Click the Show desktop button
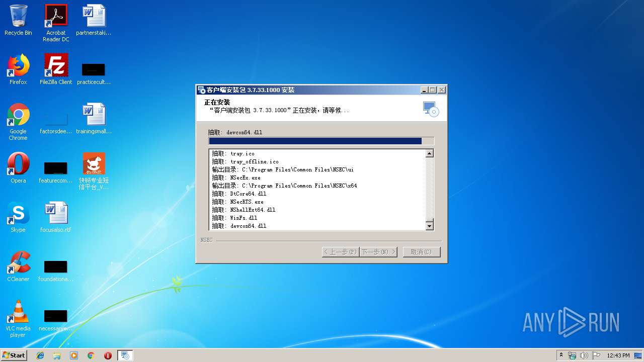The image size is (644, 362). (x=638, y=355)
